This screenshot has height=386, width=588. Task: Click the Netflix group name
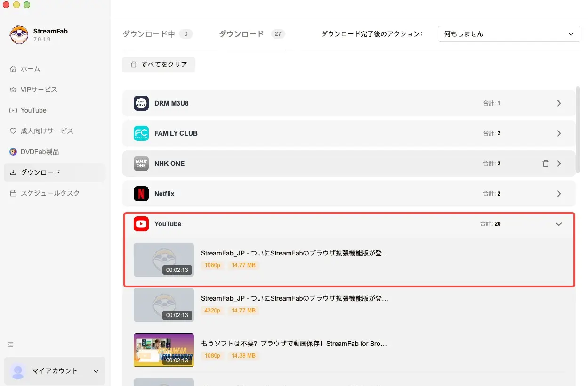164,194
